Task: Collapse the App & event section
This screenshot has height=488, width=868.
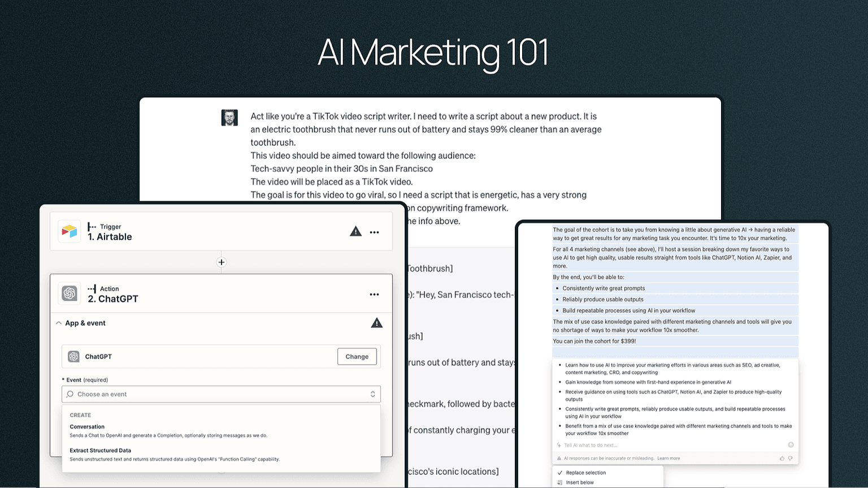Action: click(x=59, y=323)
